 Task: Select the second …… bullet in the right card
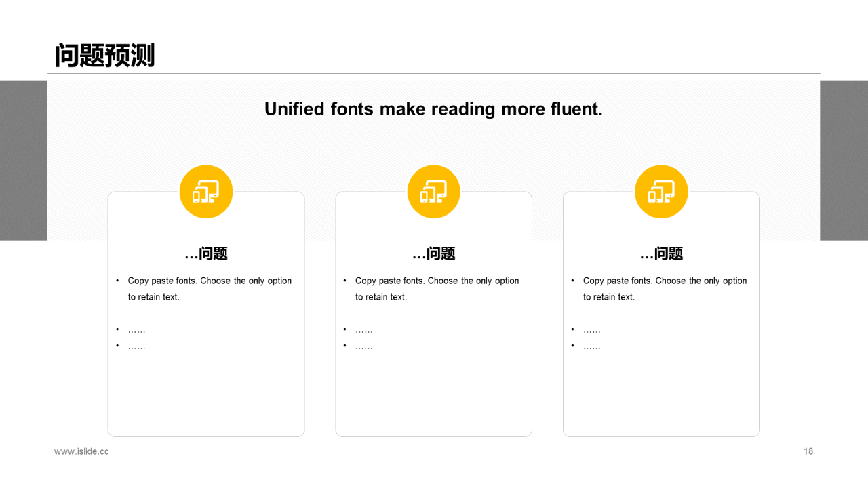(591, 346)
